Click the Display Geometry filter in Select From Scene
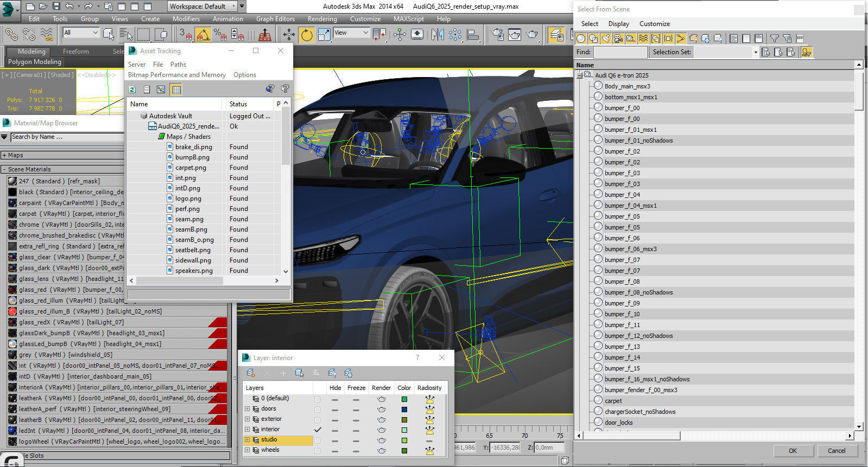The height and width of the screenshot is (467, 868). (x=581, y=39)
